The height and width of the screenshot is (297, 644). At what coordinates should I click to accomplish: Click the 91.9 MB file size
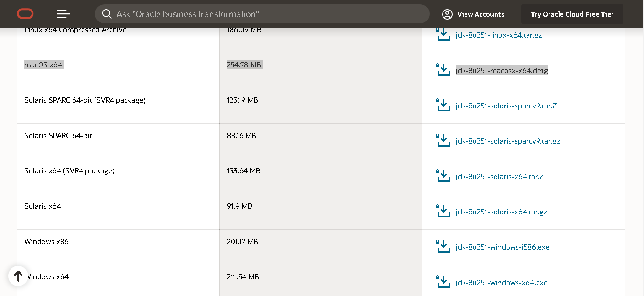[240, 206]
